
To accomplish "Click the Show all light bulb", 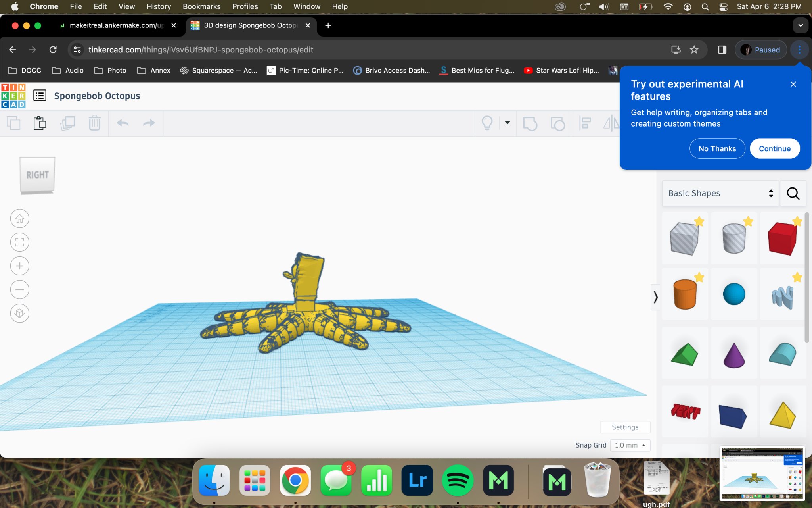I will pos(487,123).
